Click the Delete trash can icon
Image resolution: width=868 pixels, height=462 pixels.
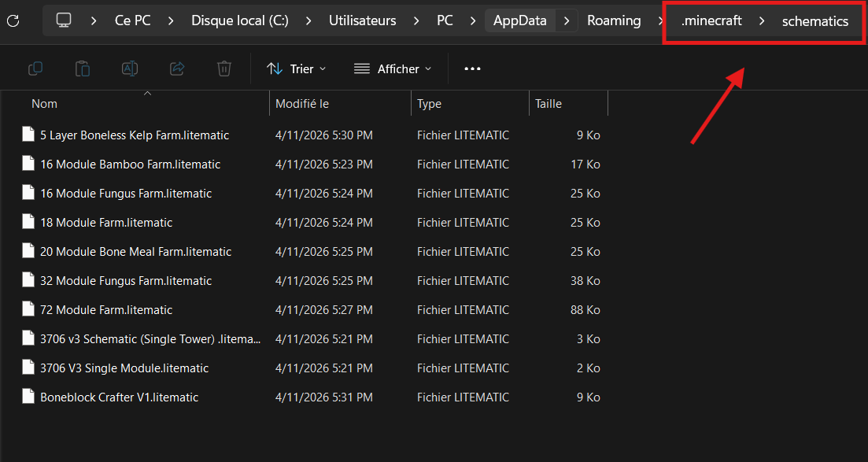click(224, 69)
